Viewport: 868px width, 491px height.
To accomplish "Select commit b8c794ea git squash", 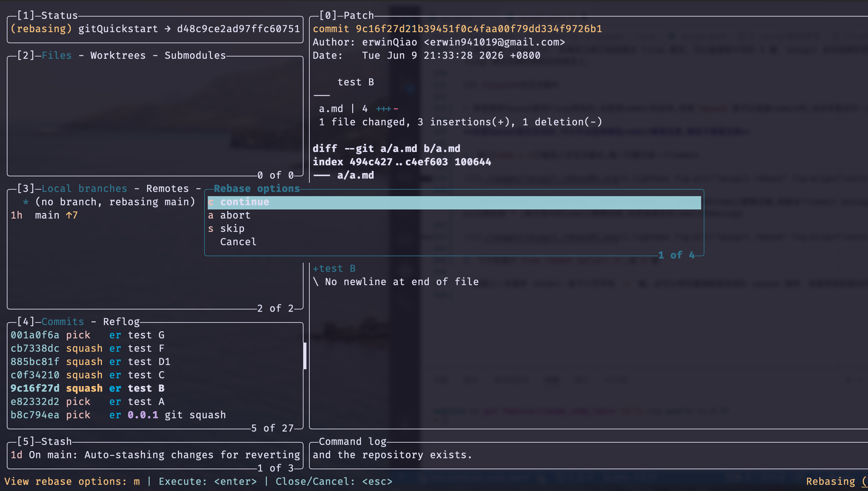I will [x=156, y=415].
